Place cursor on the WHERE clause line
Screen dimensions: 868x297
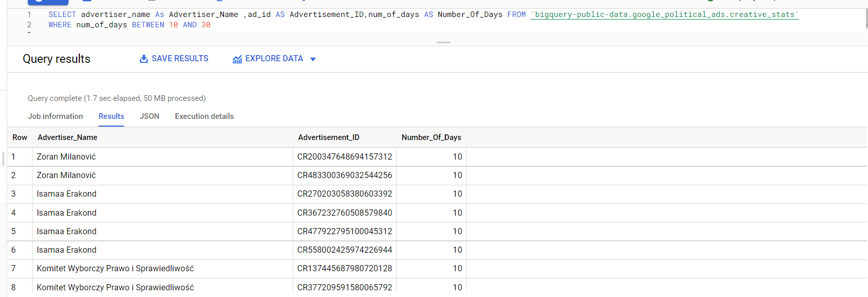129,25
